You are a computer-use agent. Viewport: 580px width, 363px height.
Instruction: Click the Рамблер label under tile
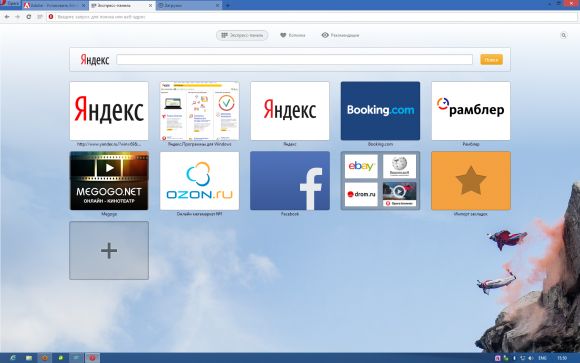coord(471,144)
